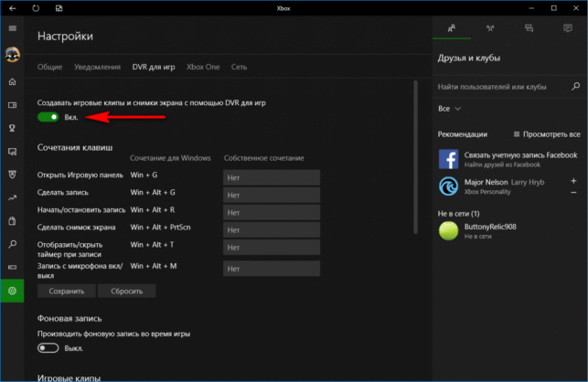Screen dimensions: 588x382
Task: Open Home from the sidebar
Action: pyautogui.click(x=13, y=81)
